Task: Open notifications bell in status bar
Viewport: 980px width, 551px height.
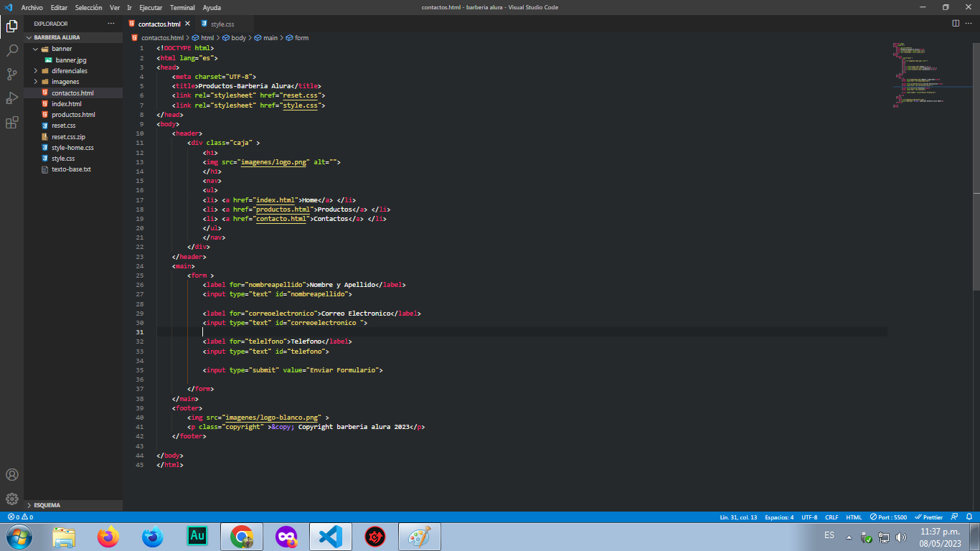Action: (971, 517)
